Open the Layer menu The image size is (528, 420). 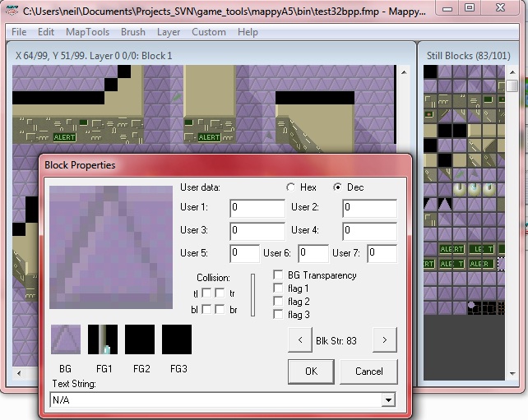pyautogui.click(x=169, y=32)
